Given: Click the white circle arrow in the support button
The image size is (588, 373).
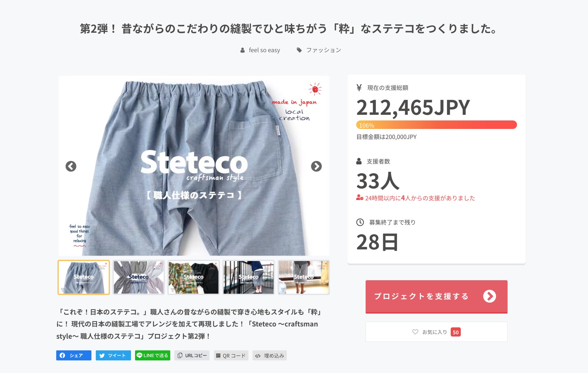Looking at the screenshot, I should pyautogui.click(x=489, y=296).
